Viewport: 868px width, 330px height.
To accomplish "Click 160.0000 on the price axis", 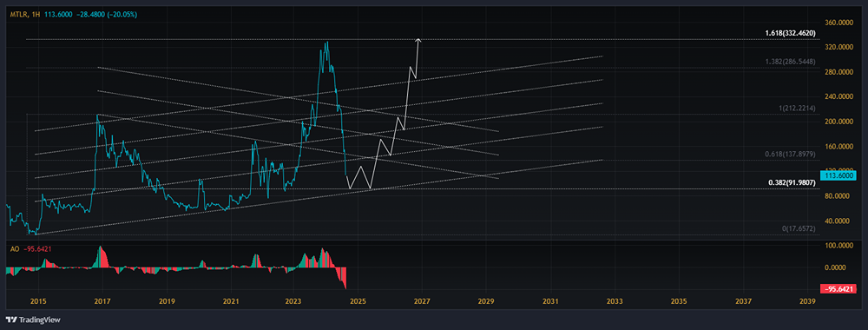I will 839,147.
